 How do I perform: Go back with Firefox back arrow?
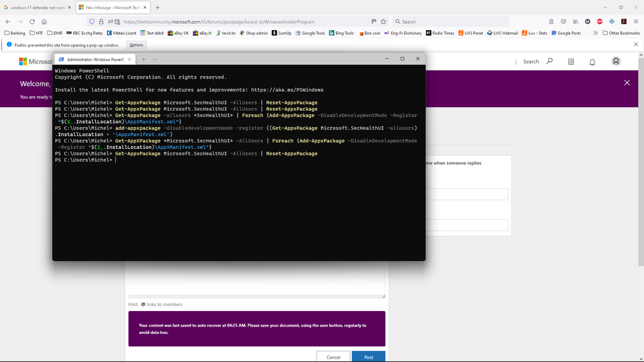8,22
